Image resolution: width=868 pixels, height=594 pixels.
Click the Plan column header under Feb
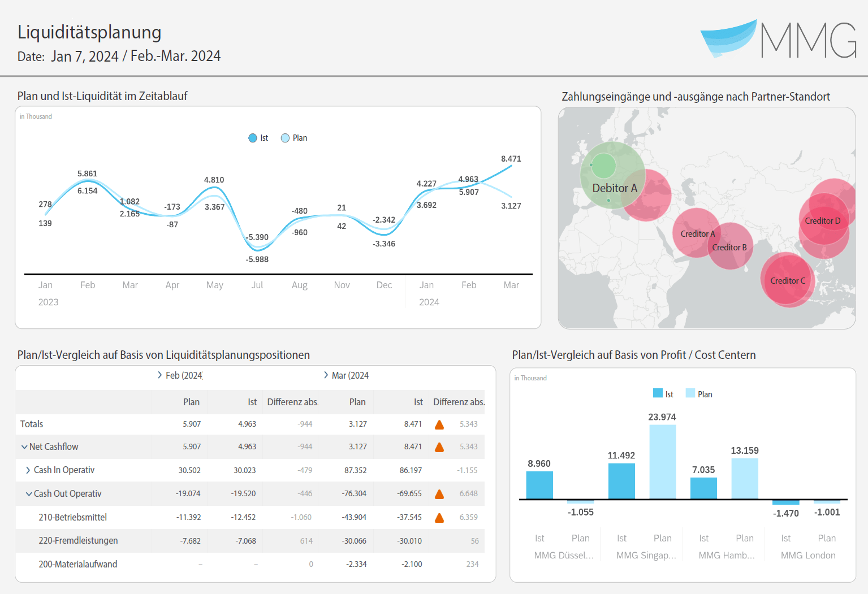tap(191, 402)
